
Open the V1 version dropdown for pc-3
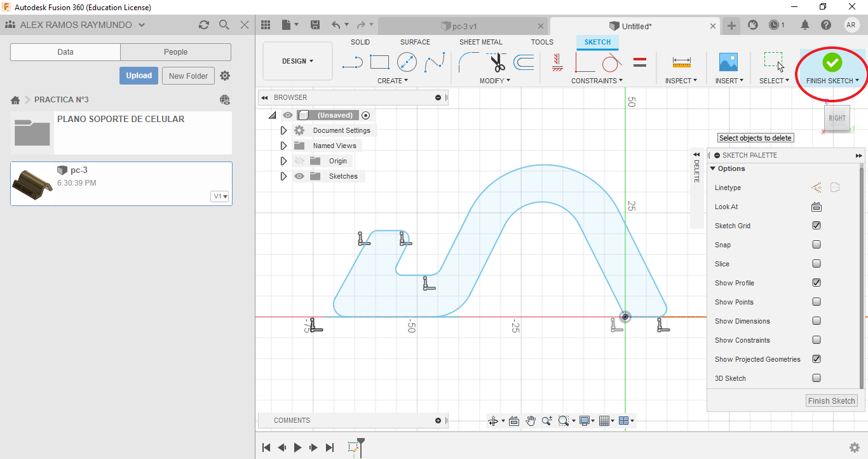pos(220,196)
